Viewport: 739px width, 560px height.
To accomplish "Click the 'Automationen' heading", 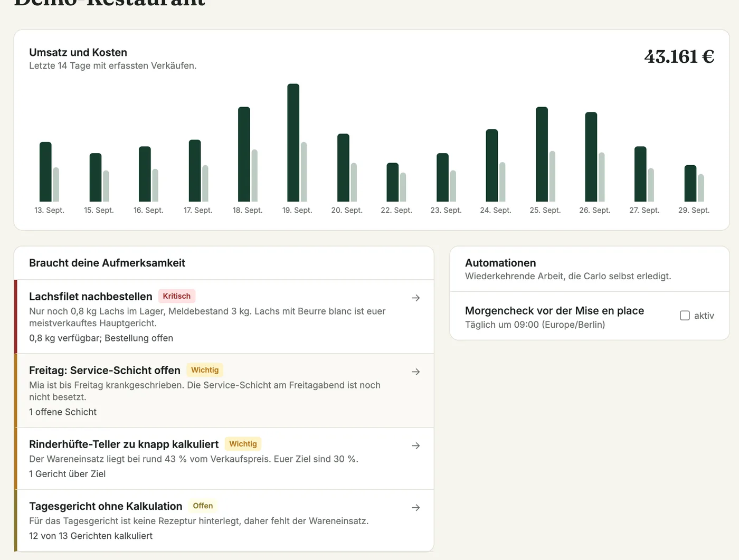I will [x=500, y=263].
